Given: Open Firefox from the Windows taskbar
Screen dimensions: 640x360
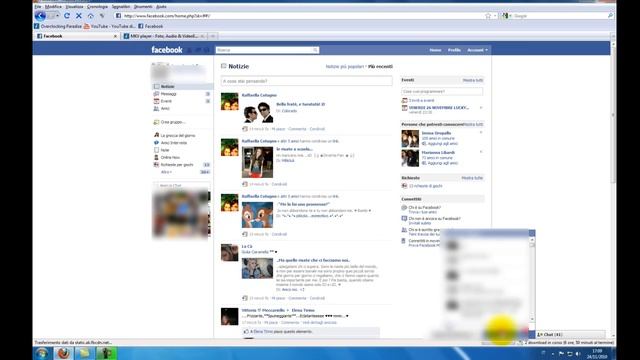Looking at the screenshot, I should [x=64, y=353].
